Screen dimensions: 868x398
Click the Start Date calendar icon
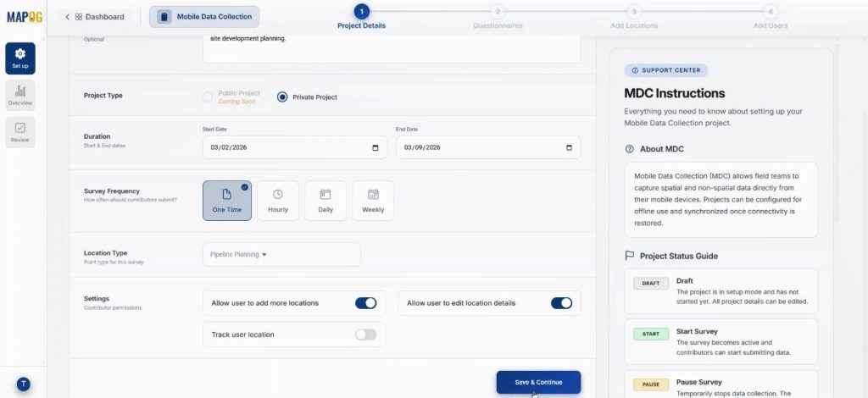376,147
